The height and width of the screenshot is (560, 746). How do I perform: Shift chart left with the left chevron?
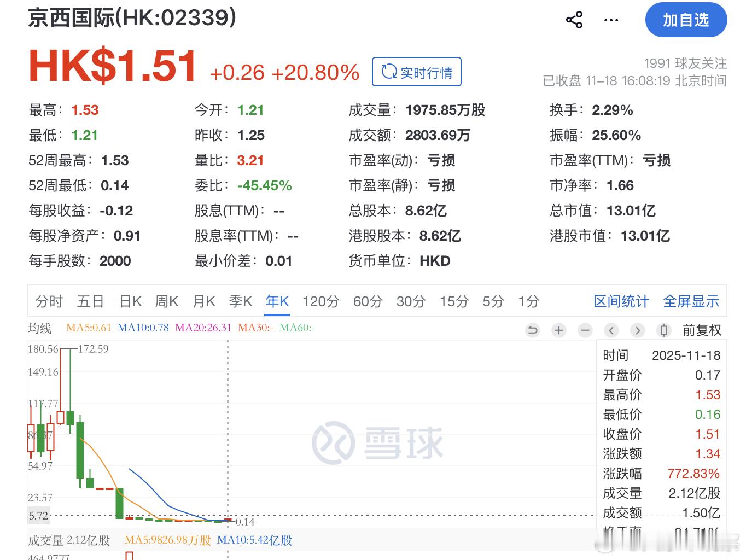point(611,330)
